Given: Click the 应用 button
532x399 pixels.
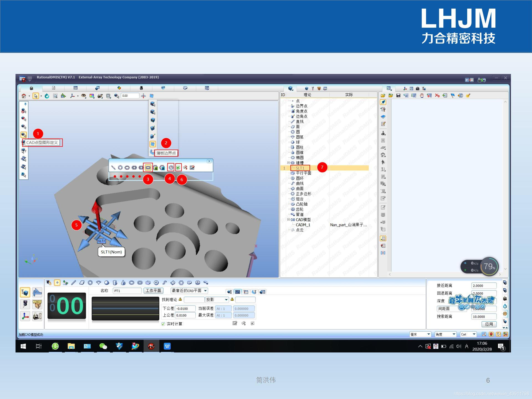Looking at the screenshot, I should tap(489, 324).
